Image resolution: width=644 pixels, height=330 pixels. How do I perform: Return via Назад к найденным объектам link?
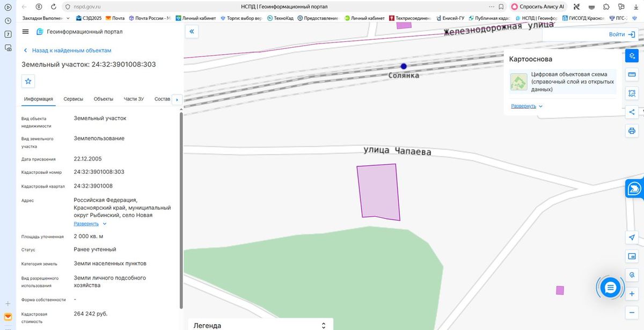[67, 50]
